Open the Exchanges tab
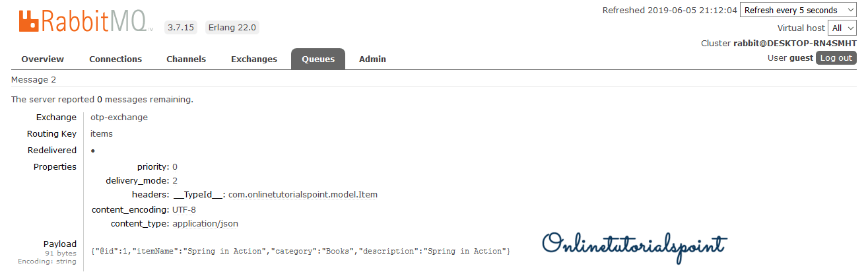The width and height of the screenshot is (868, 278). 254,59
